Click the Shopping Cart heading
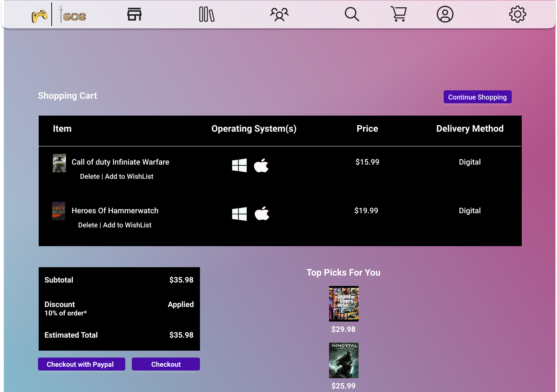This screenshot has height=392, width=557. (x=67, y=96)
